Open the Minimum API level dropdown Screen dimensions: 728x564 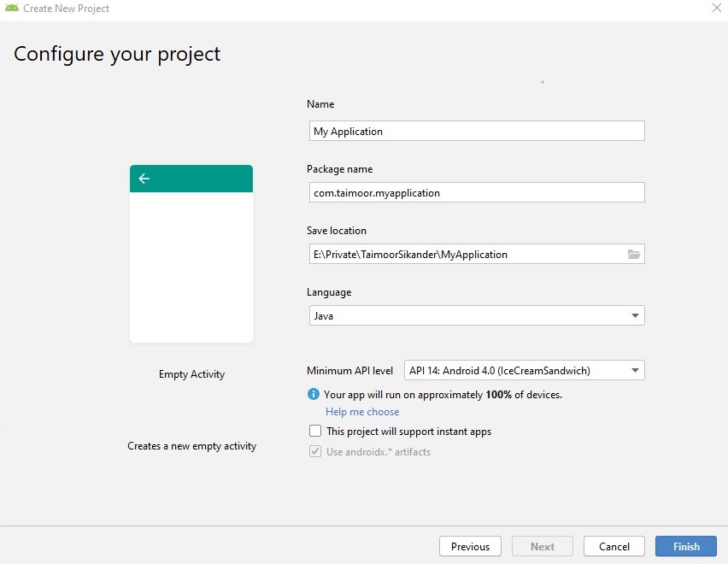tap(524, 370)
